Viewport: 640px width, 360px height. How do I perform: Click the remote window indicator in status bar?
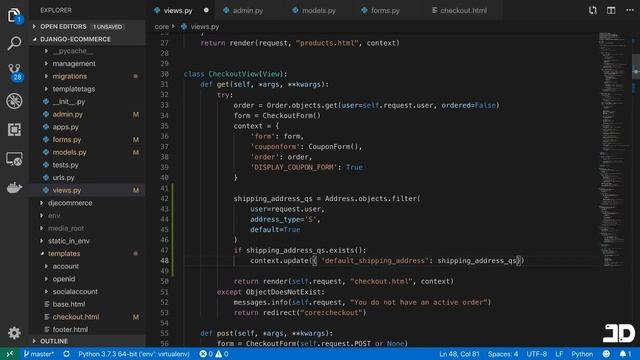[10, 354]
